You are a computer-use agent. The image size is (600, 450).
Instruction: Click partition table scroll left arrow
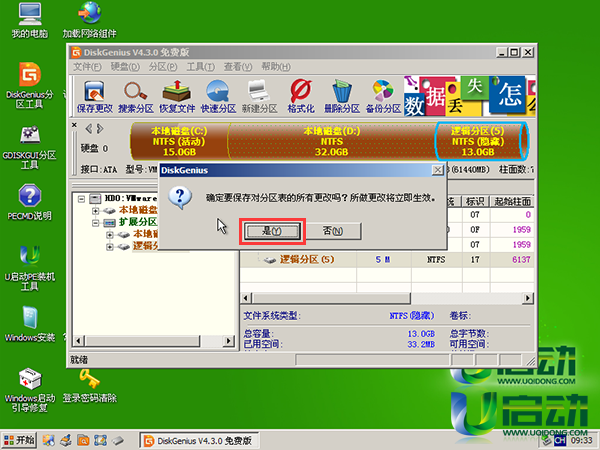coord(246,298)
